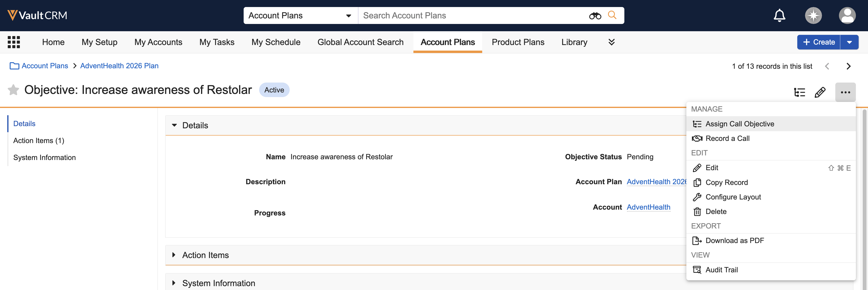The height and width of the screenshot is (290, 868).
Task: Open the notifications bell
Action: click(779, 15)
